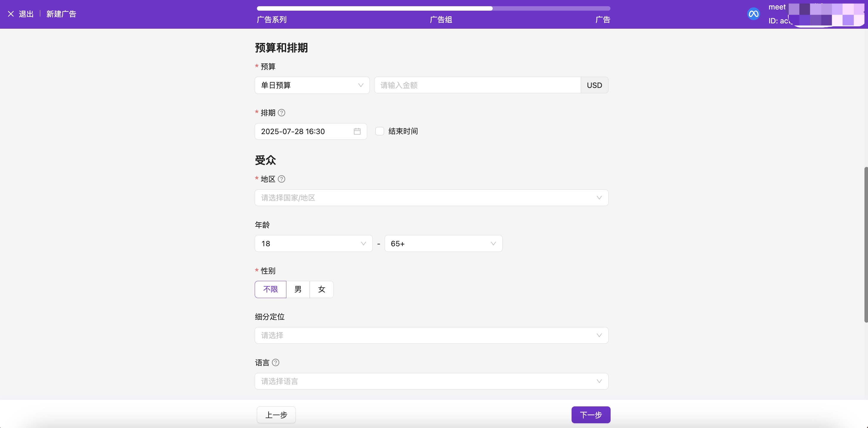Click the 退出 link
868x428 pixels.
(x=26, y=14)
